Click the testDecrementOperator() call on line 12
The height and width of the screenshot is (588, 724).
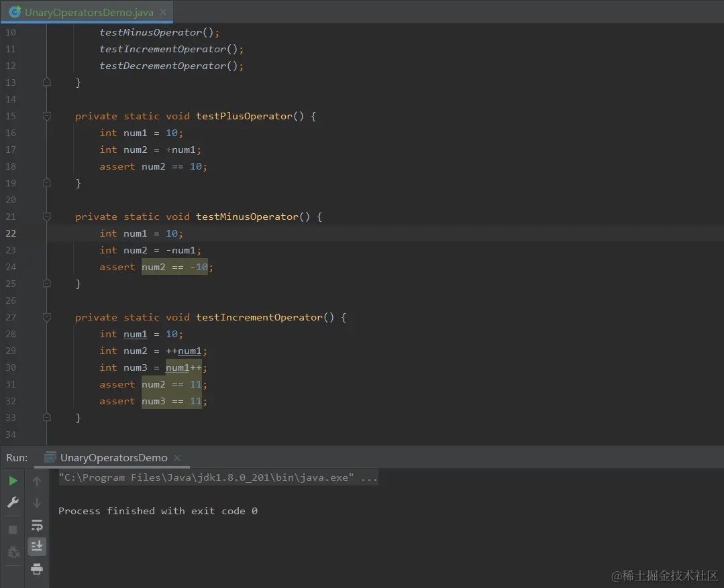pos(171,66)
